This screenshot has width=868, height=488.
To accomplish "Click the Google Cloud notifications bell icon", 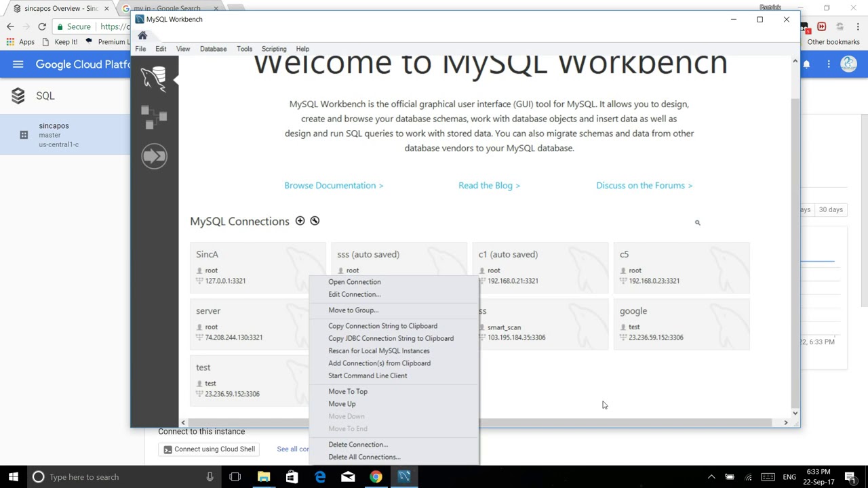I will click(x=806, y=64).
